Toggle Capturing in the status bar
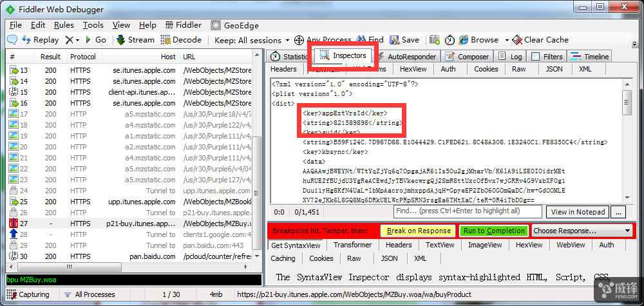The height and width of the screenshot is (306, 644). click(x=29, y=294)
